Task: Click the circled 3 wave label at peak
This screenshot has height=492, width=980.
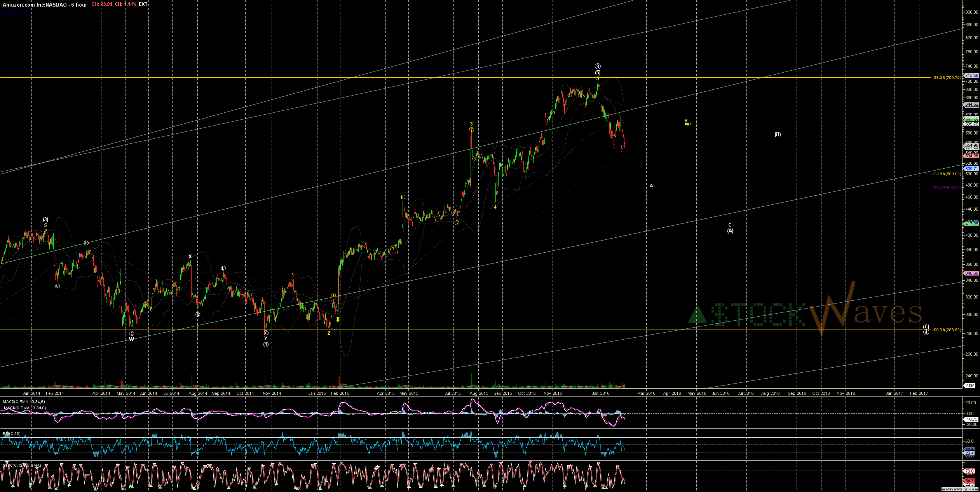Action: [598, 66]
